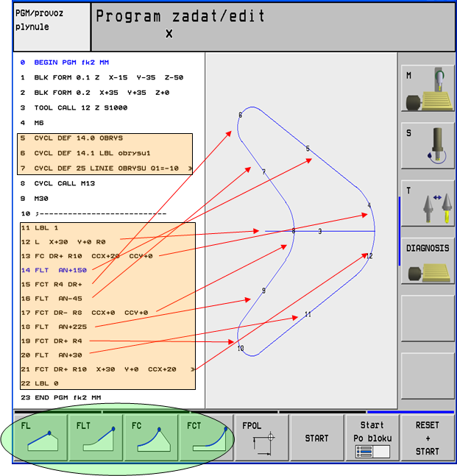The height and width of the screenshot is (476, 457).
Task: Open the M machine functions panel
Action: [x=428, y=88]
